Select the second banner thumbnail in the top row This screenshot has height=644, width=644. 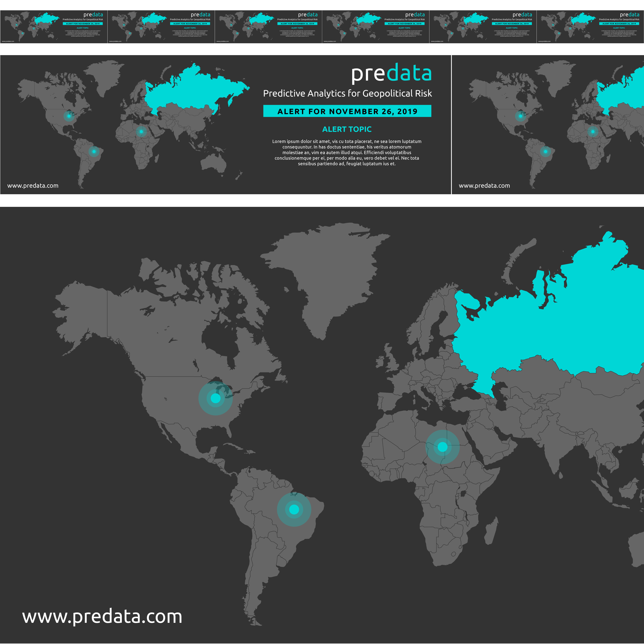click(161, 27)
